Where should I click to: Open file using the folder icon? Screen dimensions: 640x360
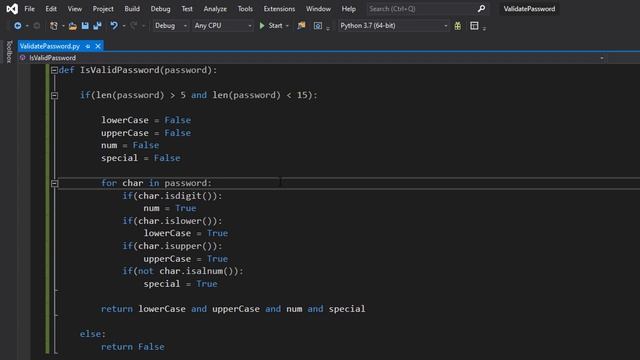tap(73, 26)
